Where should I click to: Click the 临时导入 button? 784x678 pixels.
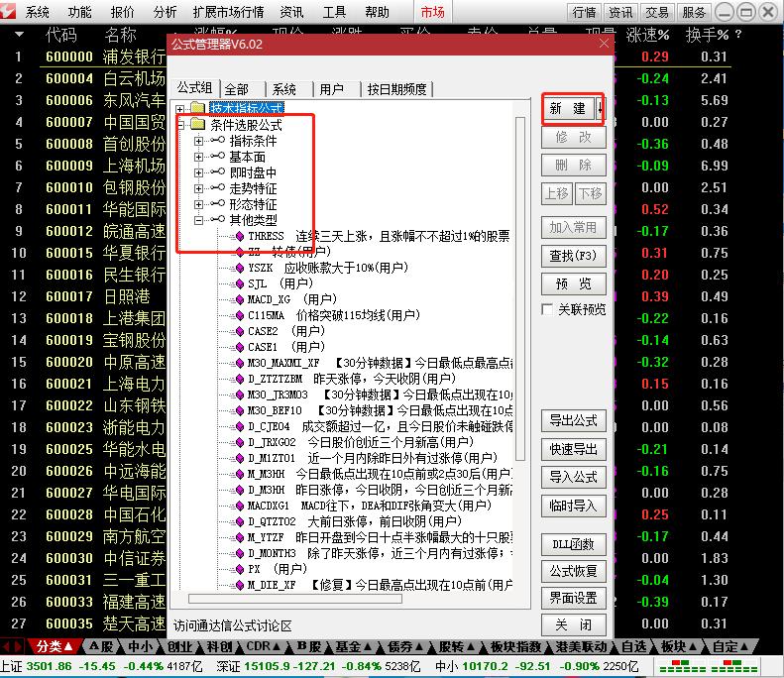574,506
